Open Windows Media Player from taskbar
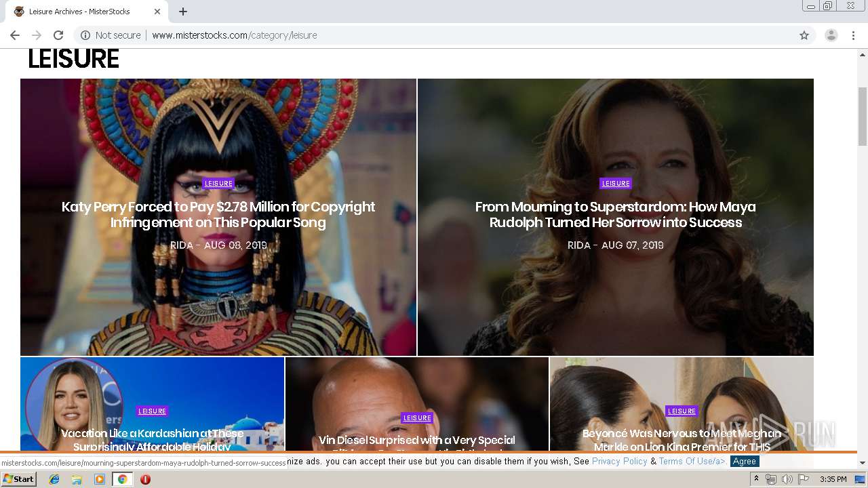 tap(100, 479)
